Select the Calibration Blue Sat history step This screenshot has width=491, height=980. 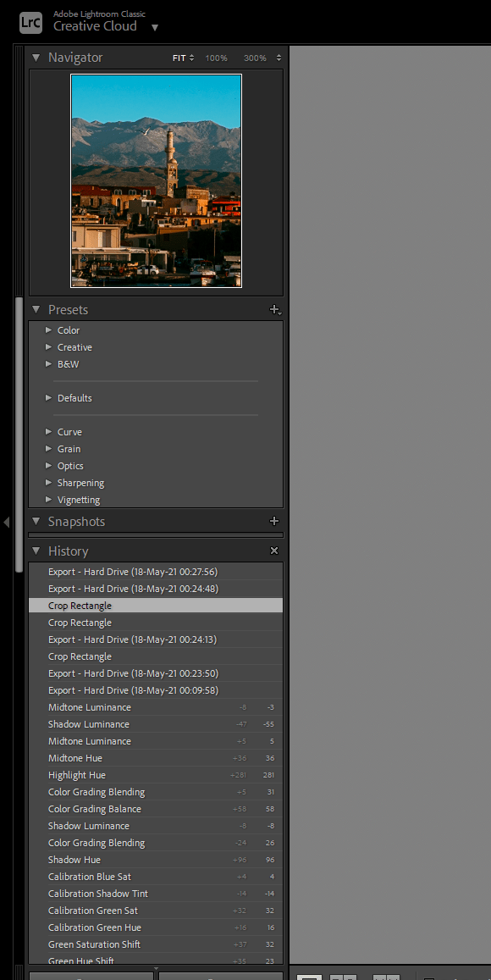coord(156,877)
